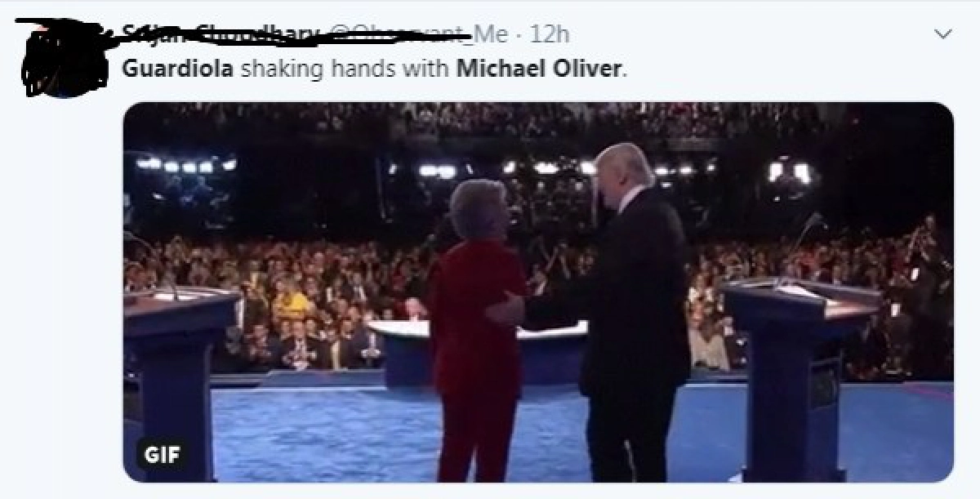This screenshot has width=980, height=499.
Task: Open the tweet options chevron menu
Action: coord(943,34)
